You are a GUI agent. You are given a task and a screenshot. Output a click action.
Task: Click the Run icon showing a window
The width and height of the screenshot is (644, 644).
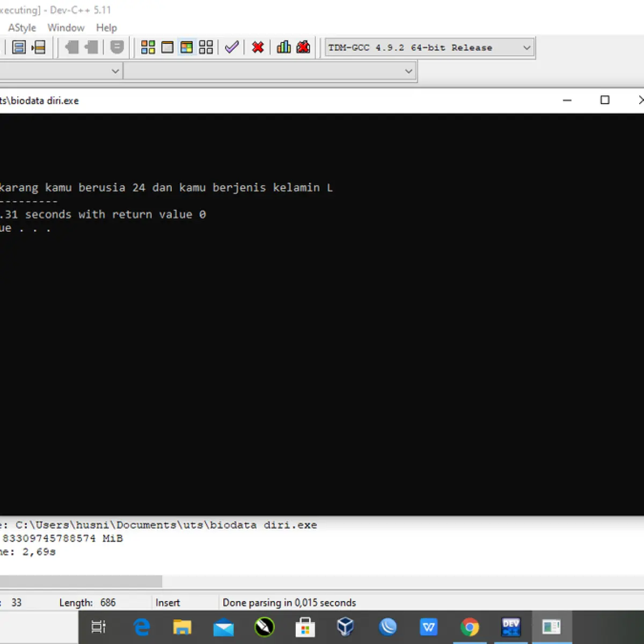(x=167, y=47)
